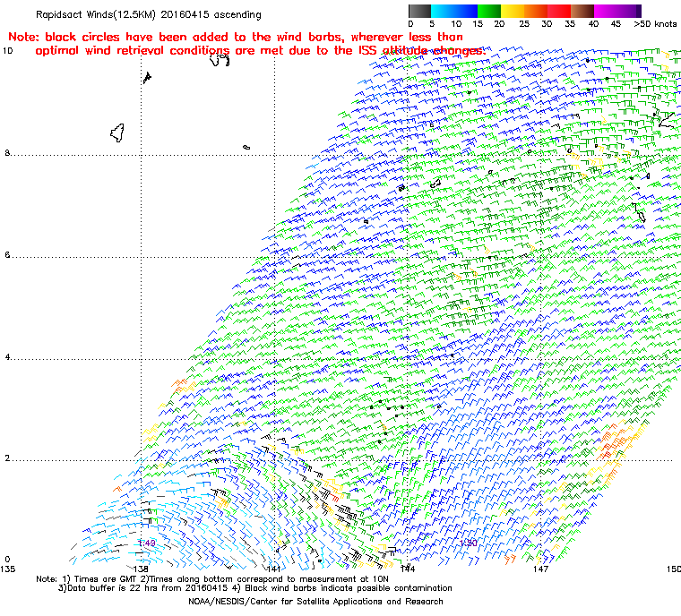Click the 'Note: 1) Times are GMT' footnote line
This screenshot has width=681, height=616.
[x=212, y=579]
